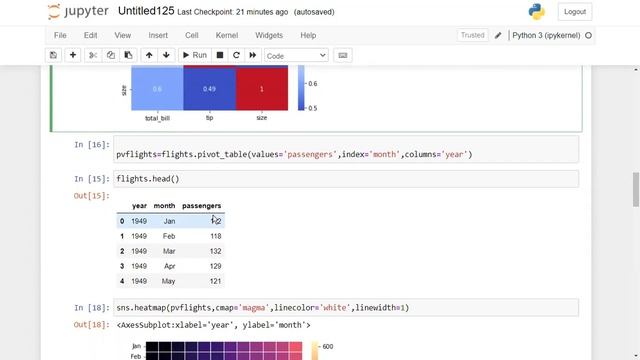
Task: Open the command palette keyboard icon
Action: coord(343,55)
